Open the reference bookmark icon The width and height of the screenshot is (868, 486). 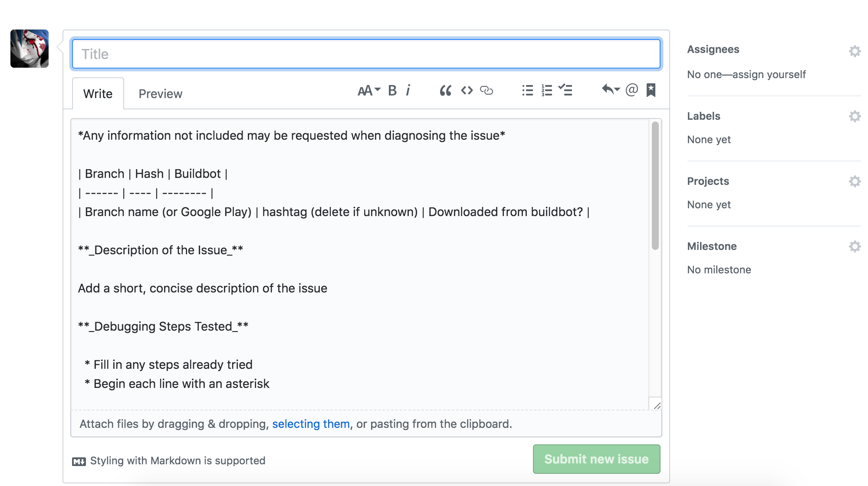651,90
